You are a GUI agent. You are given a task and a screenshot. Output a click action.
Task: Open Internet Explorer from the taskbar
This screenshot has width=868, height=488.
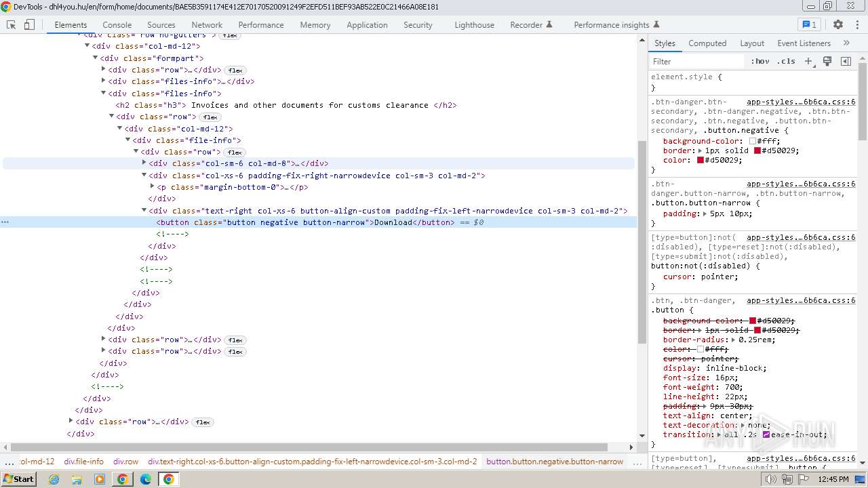54,479
